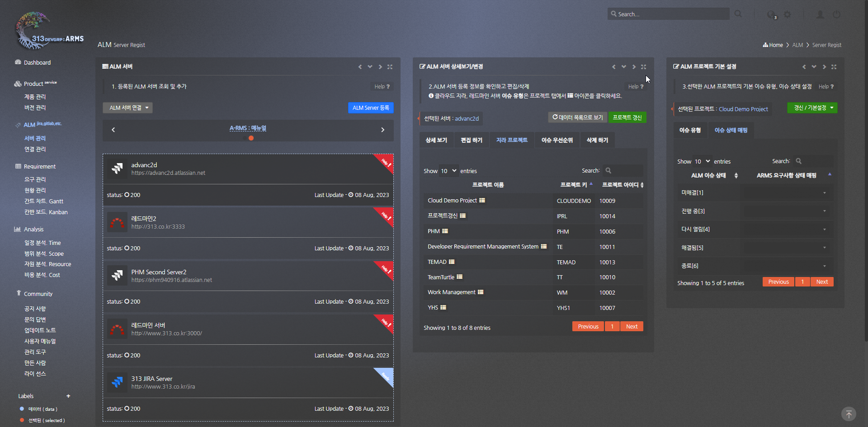Click list icon beside Cloud Demo Project
868x427 pixels.
click(482, 200)
